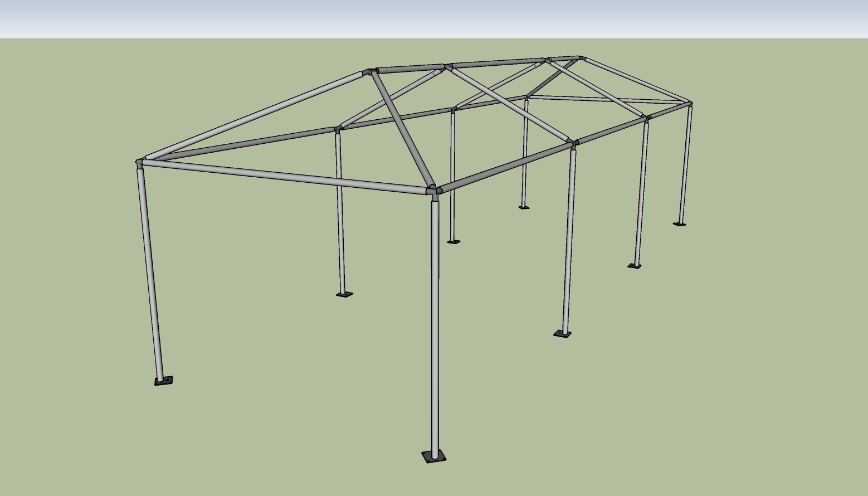Select the dark hip rafter at the near end
Image resolution: width=868 pixels, height=496 pixels.
403,129
